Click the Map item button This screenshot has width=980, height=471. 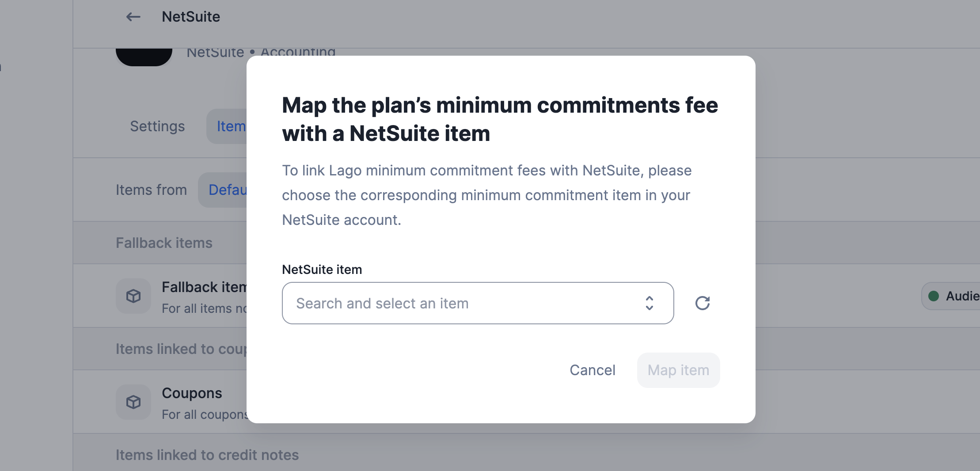678,370
